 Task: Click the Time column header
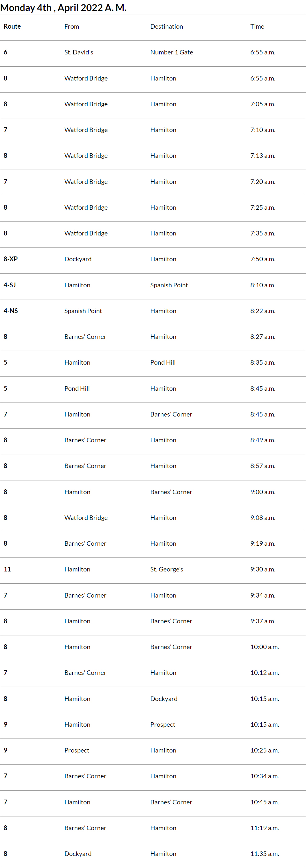pos(257,26)
